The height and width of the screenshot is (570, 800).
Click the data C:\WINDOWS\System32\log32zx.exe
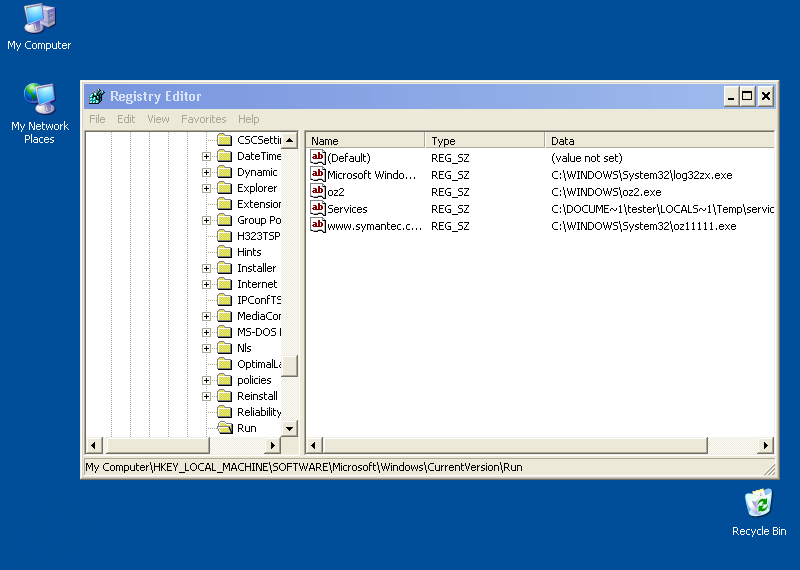[x=642, y=175]
